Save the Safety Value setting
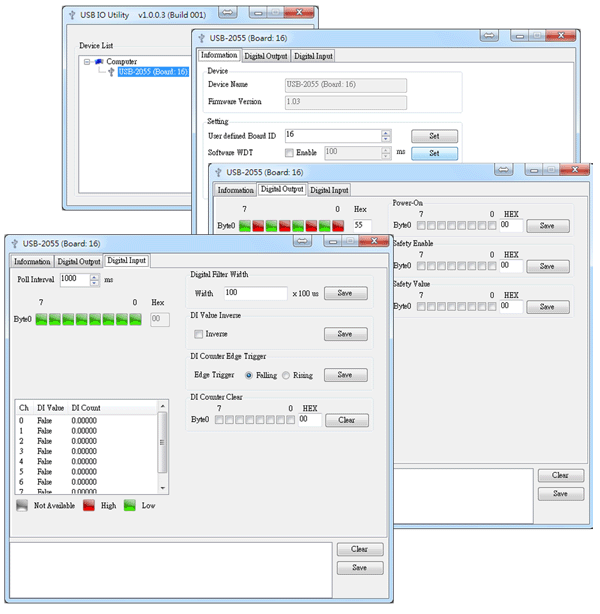This screenshot has height=614, width=600. 548,307
